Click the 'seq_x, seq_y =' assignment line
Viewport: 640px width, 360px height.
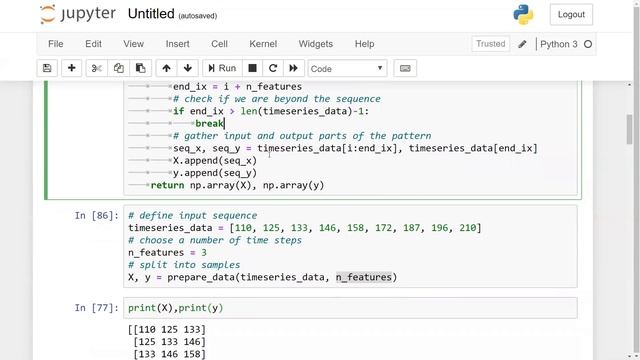tap(355, 148)
